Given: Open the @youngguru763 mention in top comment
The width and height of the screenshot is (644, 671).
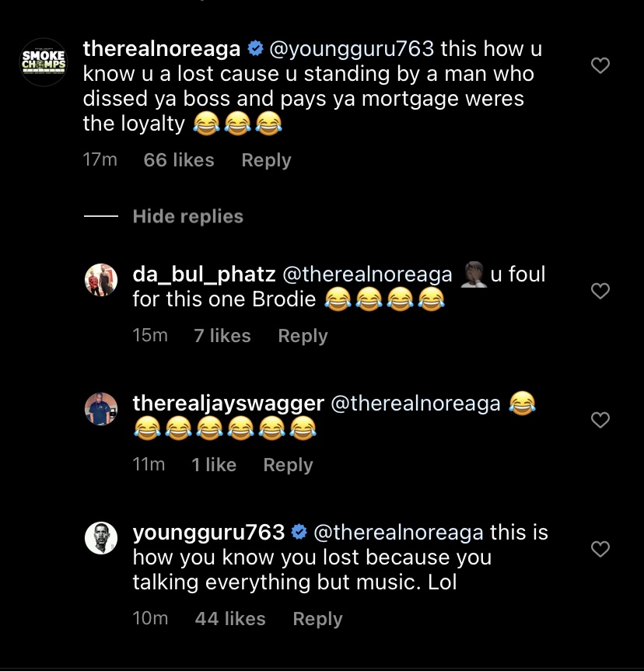Looking at the screenshot, I should pyautogui.click(x=351, y=49).
